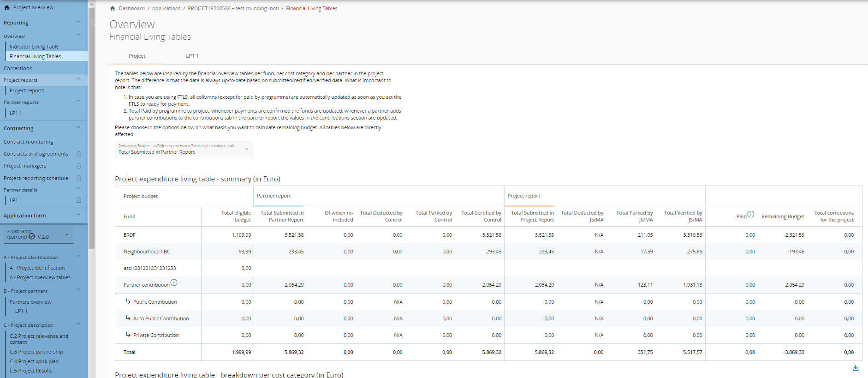Click the sidebar vertical scrollbar
Image resolution: width=868 pixels, height=378 pixels.
91,129
